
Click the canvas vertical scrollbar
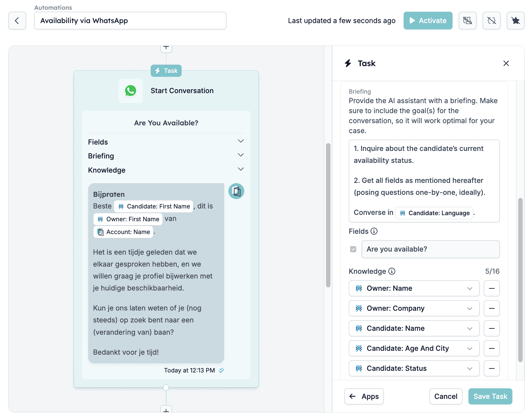click(328, 215)
